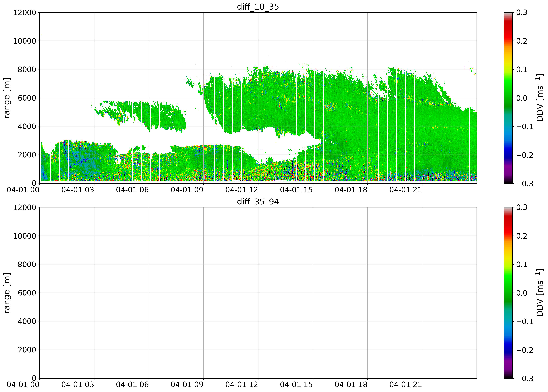This screenshot has width=548, height=392.
Task: Click the '04-01 03' x-tick under diff_10_35
Action: (x=78, y=190)
